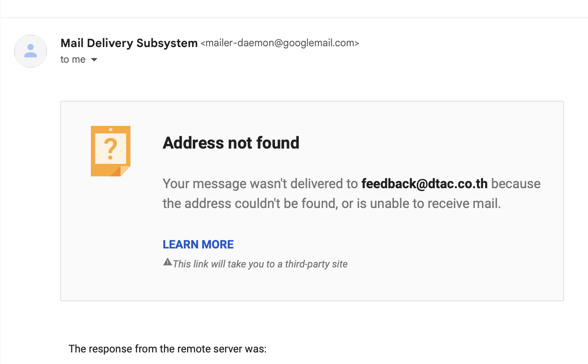
Task: Expand recipient details arrow beside "to me"
Action: [x=94, y=60]
